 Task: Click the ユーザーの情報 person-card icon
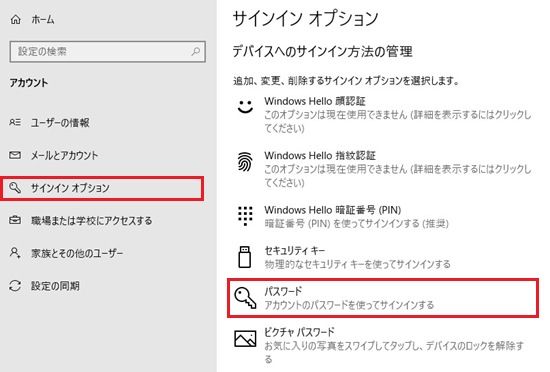[15, 122]
